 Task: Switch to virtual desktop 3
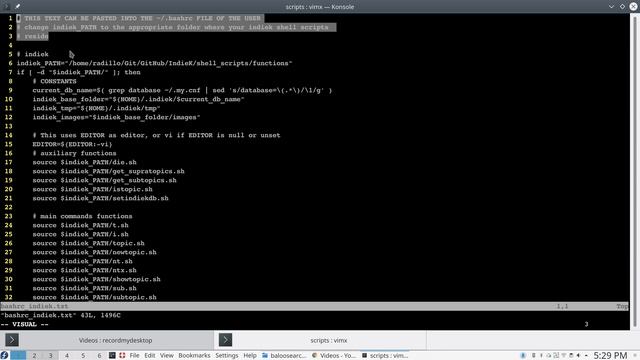(51, 356)
